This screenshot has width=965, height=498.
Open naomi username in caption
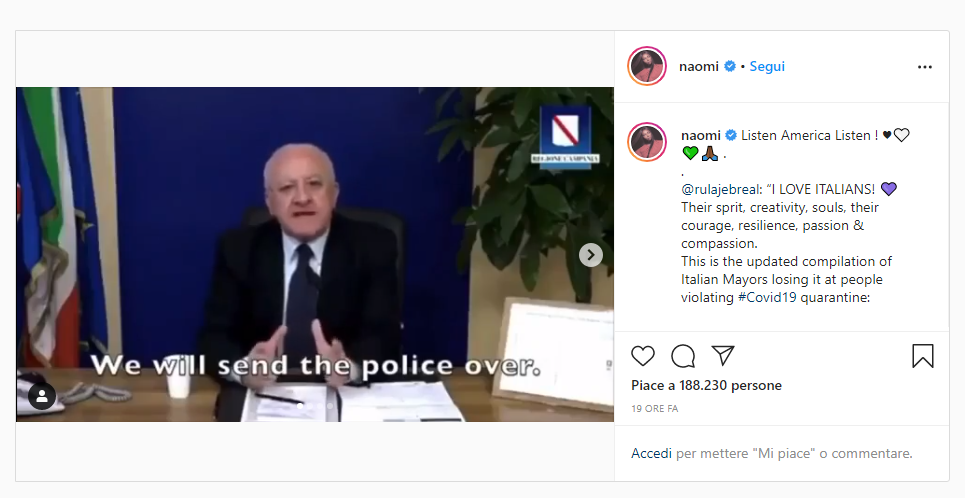point(701,135)
